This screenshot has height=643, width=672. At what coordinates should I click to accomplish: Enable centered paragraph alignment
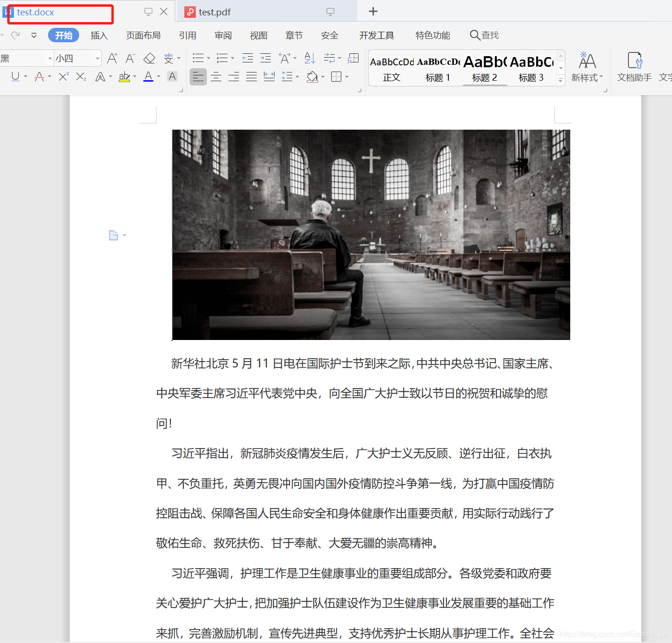click(x=216, y=76)
